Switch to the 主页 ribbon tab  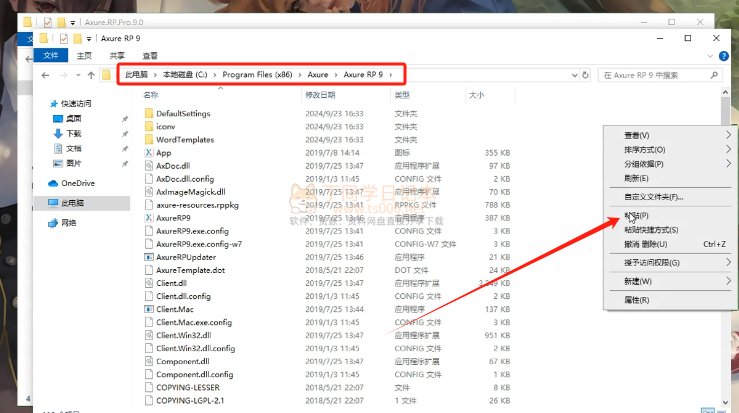click(84, 56)
